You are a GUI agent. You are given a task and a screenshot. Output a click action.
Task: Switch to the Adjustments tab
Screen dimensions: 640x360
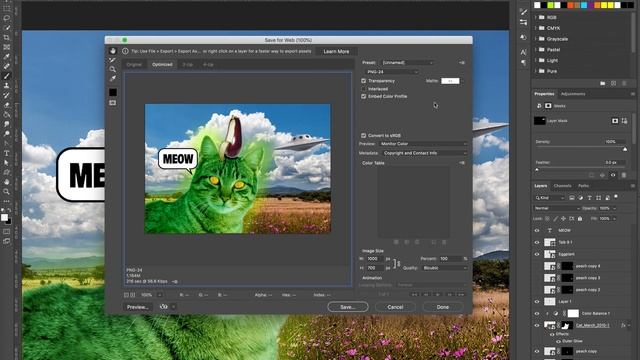pyautogui.click(x=573, y=94)
